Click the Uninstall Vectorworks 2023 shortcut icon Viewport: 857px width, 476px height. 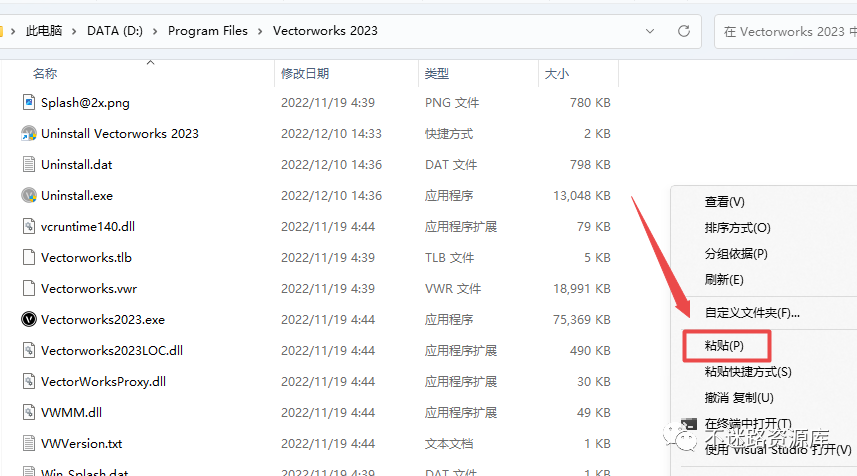29,133
